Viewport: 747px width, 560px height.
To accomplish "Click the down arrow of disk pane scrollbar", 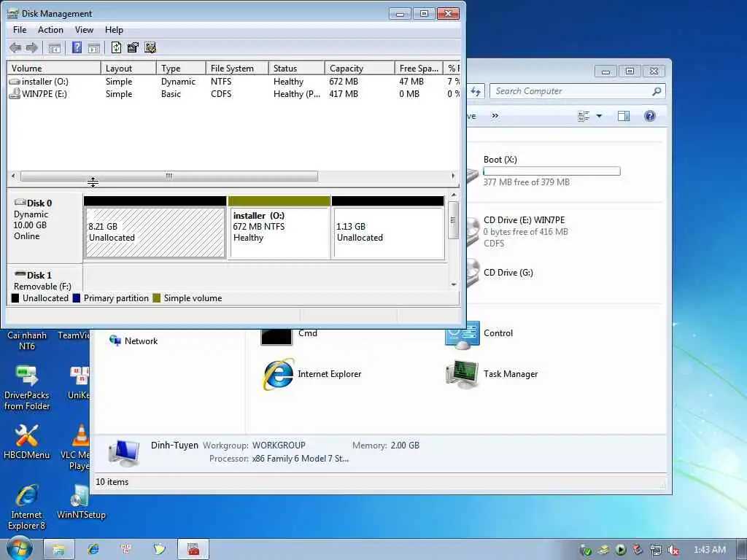I will [454, 284].
